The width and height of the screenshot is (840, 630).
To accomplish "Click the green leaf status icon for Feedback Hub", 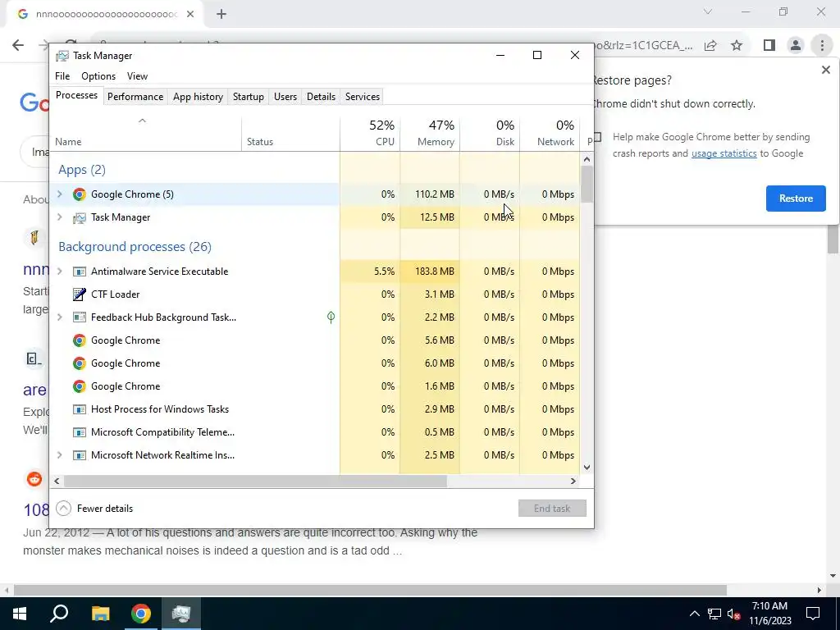I will tap(331, 317).
